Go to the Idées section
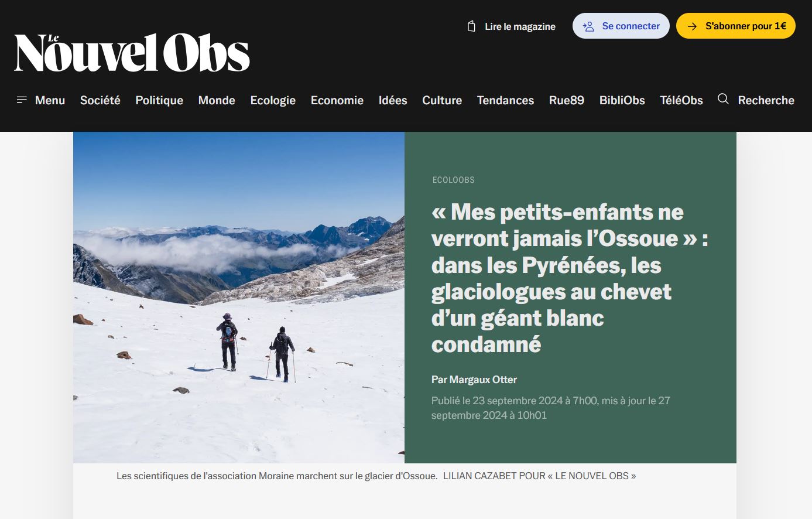The height and width of the screenshot is (519, 812). tap(393, 100)
